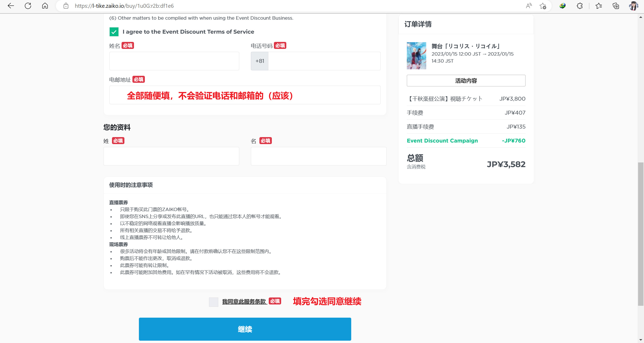Open the Extensions puzzle icon
Image resolution: width=644 pixels, height=343 pixels.
tap(580, 6)
